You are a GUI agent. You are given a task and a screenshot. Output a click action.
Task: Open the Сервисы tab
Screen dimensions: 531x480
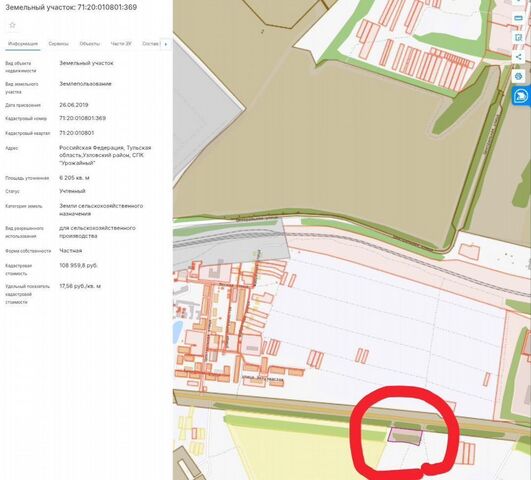58,44
